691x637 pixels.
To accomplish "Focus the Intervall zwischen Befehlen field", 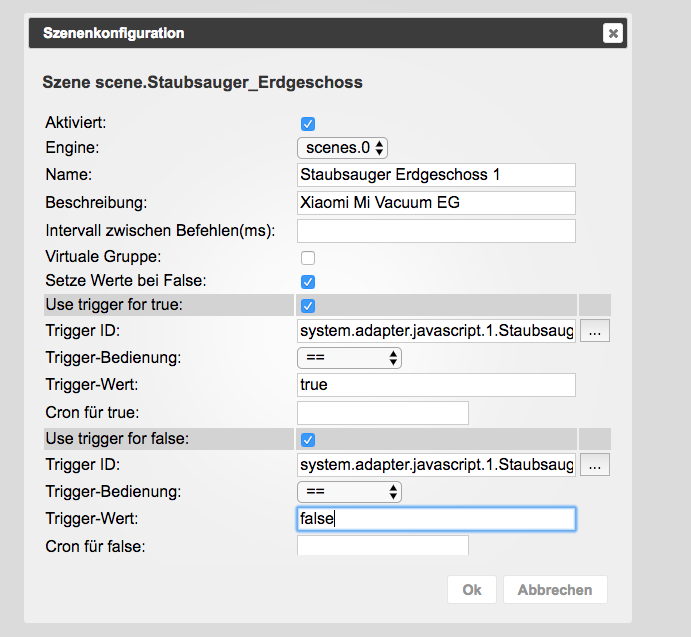I will [436, 231].
